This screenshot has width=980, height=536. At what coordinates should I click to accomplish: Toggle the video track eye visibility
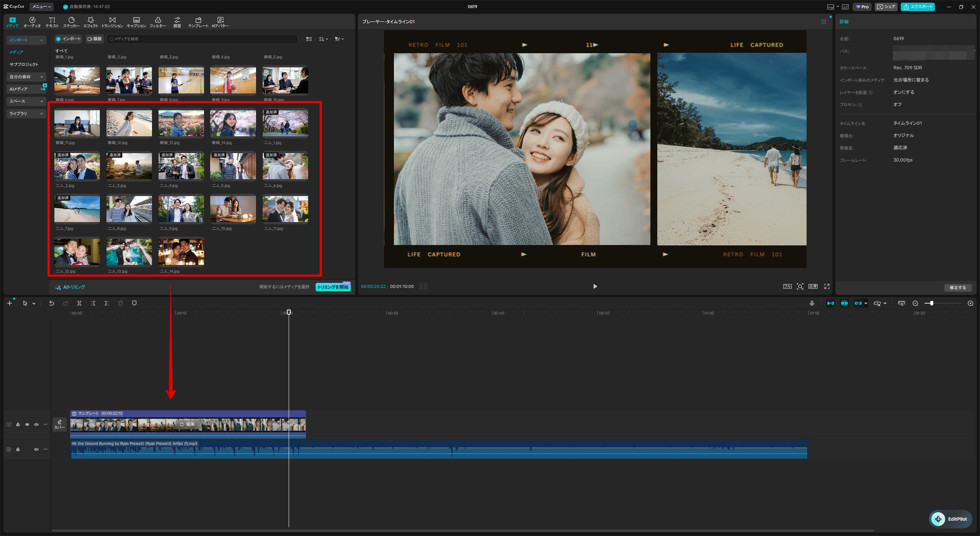point(27,425)
